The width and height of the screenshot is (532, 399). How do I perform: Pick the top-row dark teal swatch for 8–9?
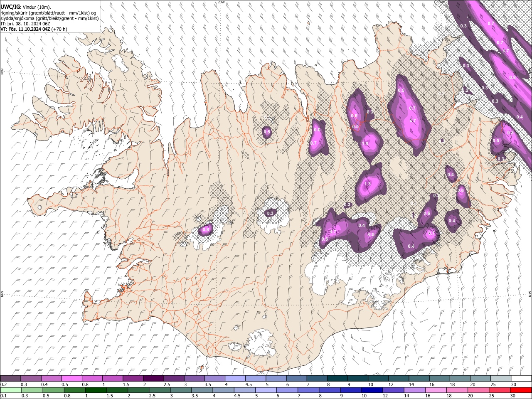pyautogui.click(x=337, y=378)
